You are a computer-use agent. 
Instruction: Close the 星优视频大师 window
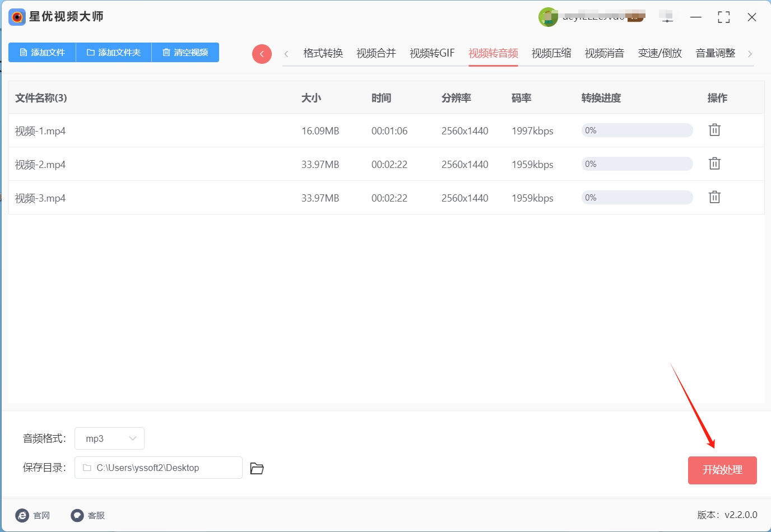coord(752,17)
